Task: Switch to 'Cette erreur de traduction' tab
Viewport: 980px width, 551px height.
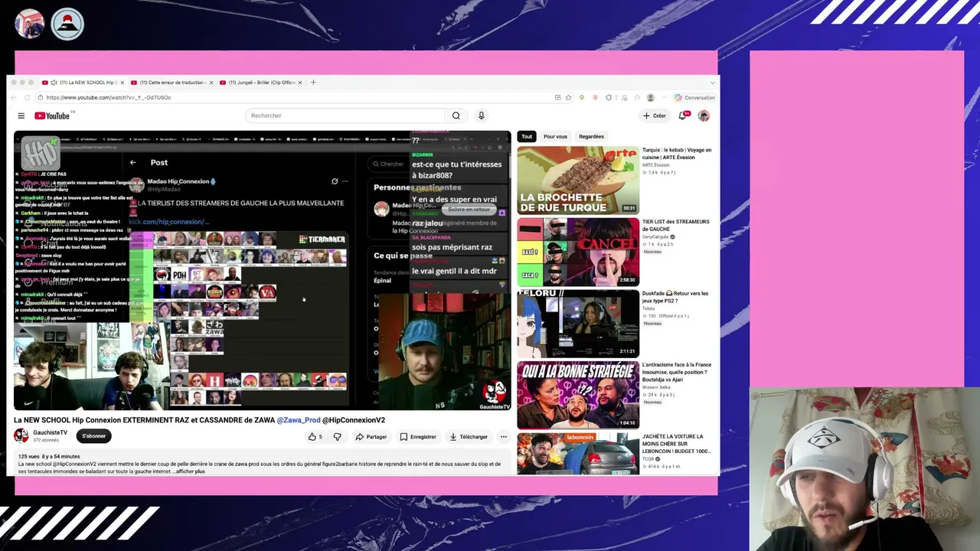Action: [x=171, y=83]
